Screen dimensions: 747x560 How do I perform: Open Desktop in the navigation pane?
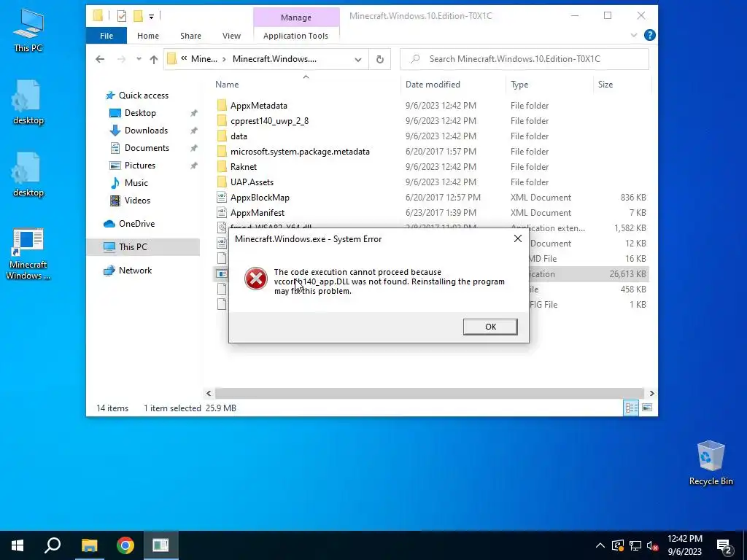coord(140,113)
